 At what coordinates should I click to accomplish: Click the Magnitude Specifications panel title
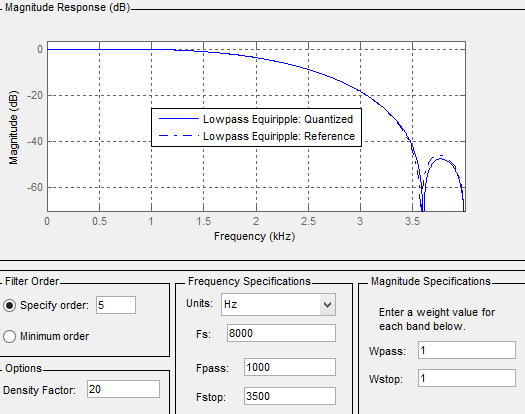pyautogui.click(x=431, y=281)
